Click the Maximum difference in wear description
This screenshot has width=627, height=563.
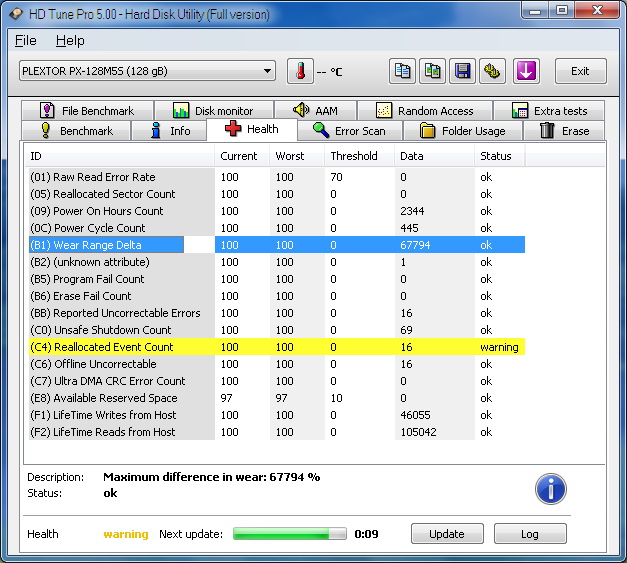(212, 477)
